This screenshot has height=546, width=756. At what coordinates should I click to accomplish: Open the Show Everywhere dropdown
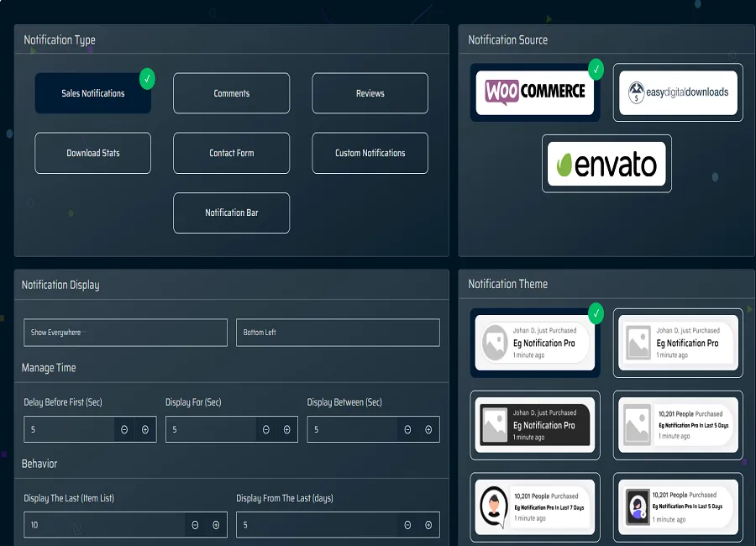(125, 333)
